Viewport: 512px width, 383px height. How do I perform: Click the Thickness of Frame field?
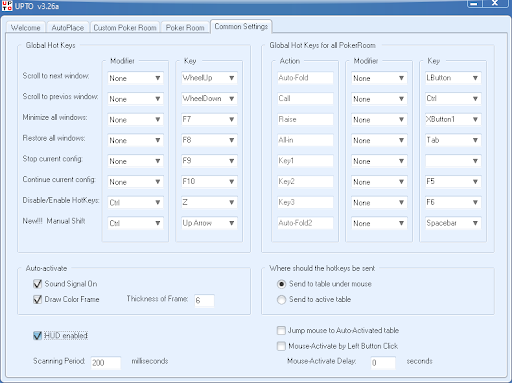point(204,300)
